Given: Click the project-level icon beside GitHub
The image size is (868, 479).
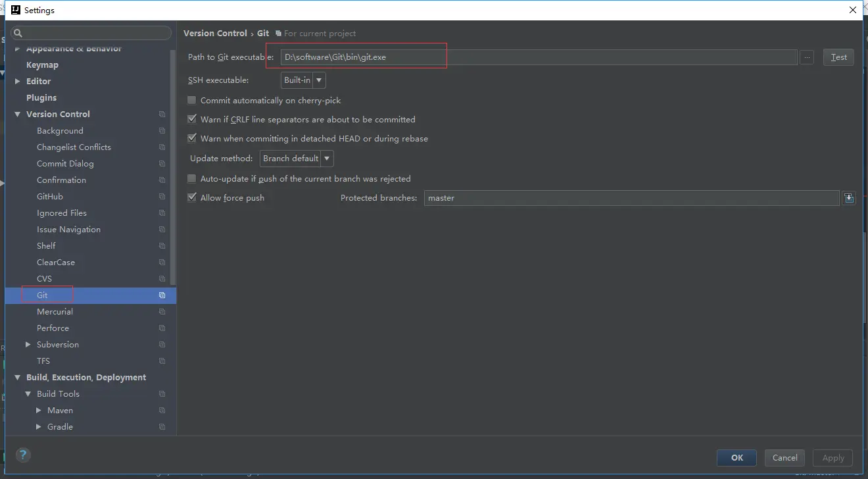Looking at the screenshot, I should tap(162, 197).
